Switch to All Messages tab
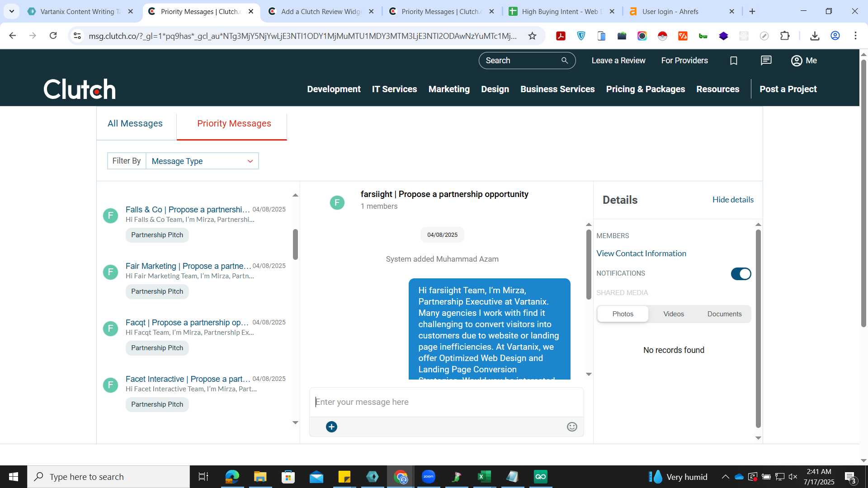Viewport: 868px width, 488px height. click(x=135, y=123)
